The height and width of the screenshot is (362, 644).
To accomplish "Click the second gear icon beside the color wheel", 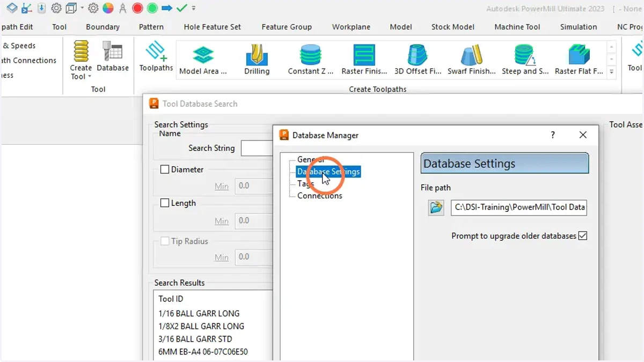I will pyautogui.click(x=93, y=8).
